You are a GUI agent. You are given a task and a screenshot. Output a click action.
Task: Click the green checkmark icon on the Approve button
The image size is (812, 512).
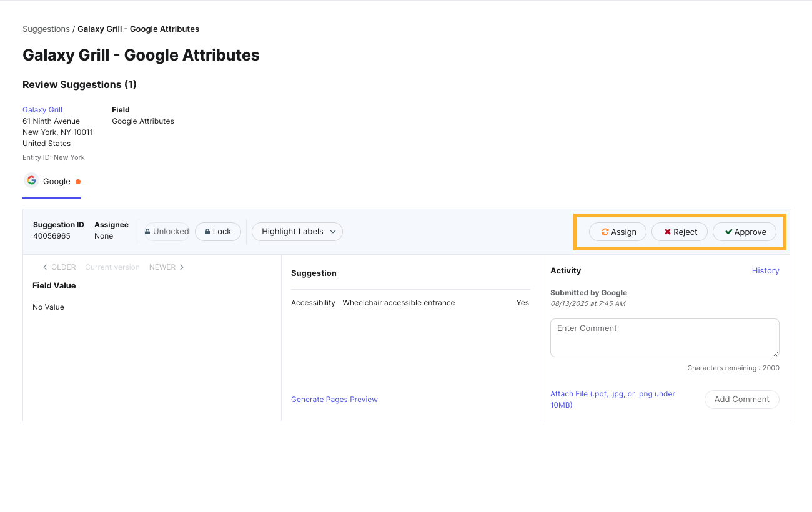click(x=727, y=232)
